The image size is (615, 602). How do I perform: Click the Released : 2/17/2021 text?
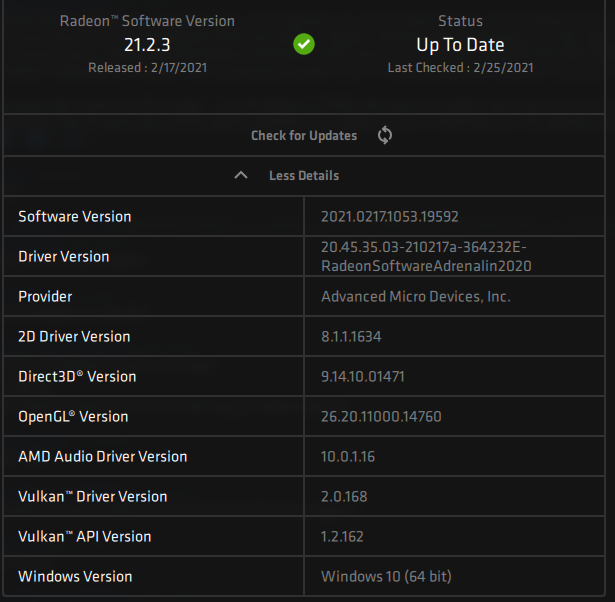[147, 67]
